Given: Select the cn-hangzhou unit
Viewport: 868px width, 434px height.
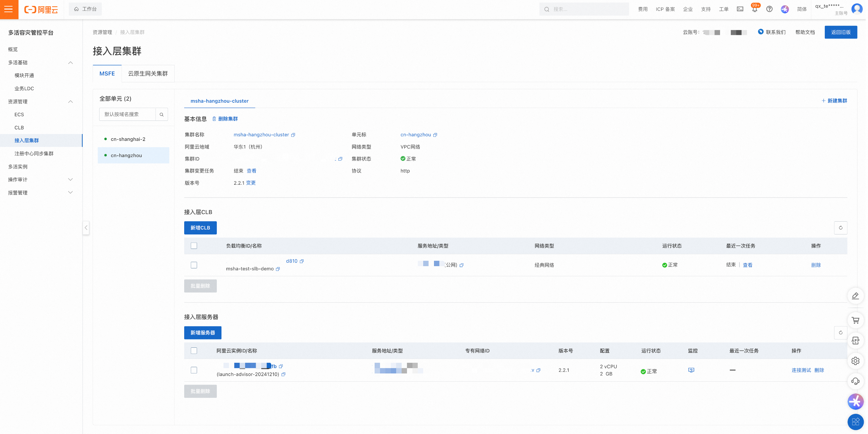Looking at the screenshot, I should pos(134,155).
